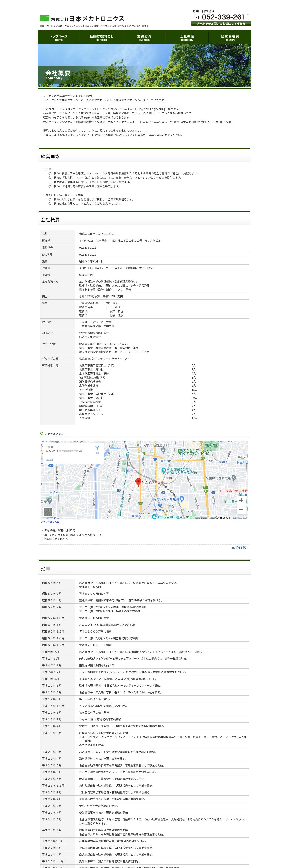The image size is (289, 868).
Task: Zoom in on the access map
Action: [x=241, y=500]
